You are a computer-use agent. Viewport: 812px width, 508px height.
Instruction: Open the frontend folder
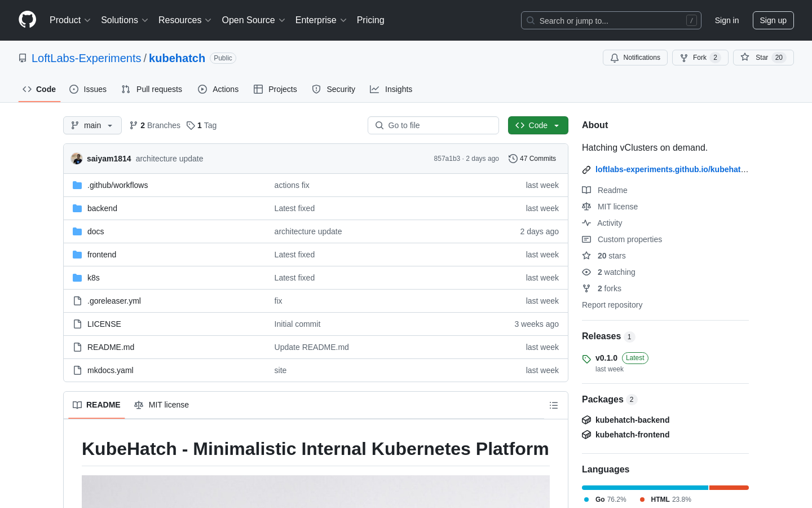point(101,255)
